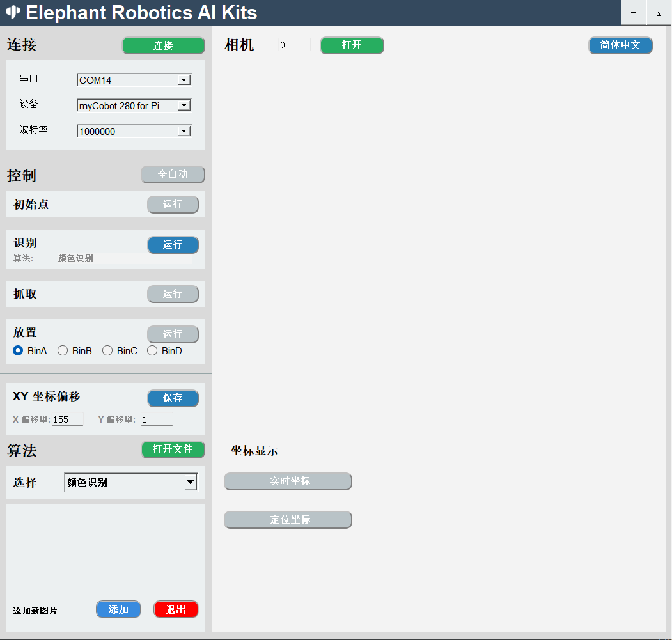The width and height of the screenshot is (672, 640).
Task: Click the green 连接 connect button
Action: [163, 46]
